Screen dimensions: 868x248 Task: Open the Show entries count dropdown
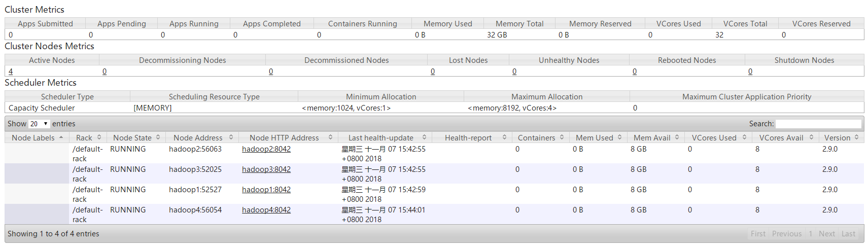(39, 124)
